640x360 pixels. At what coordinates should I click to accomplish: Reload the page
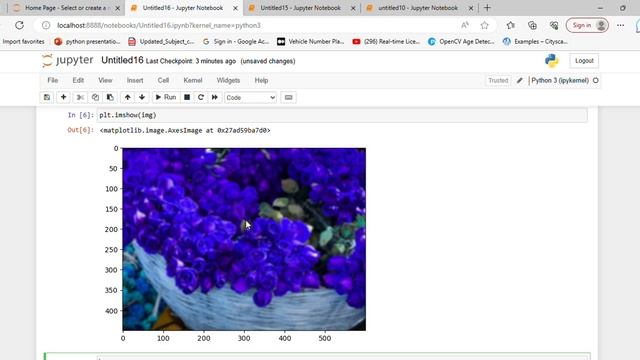coord(19,25)
